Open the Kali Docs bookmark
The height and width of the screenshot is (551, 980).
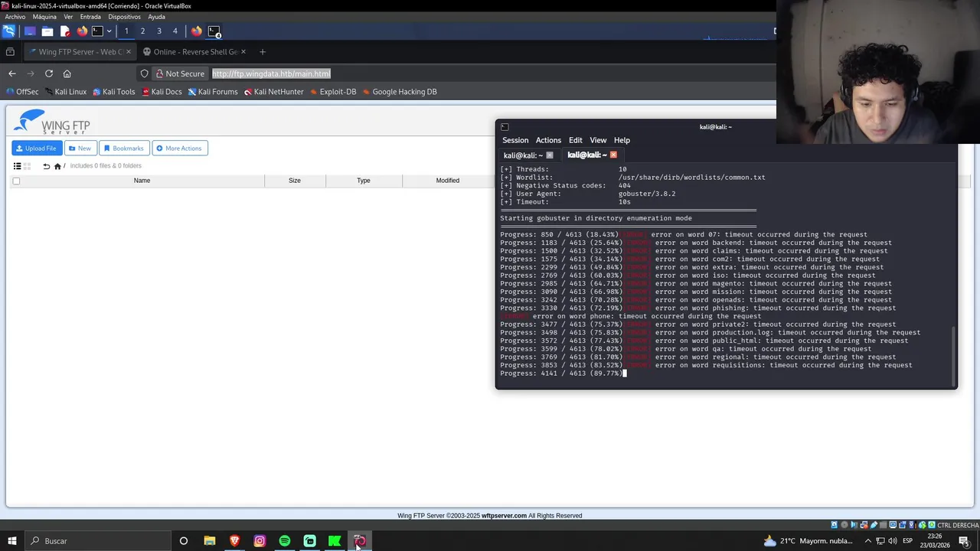pyautogui.click(x=162, y=92)
